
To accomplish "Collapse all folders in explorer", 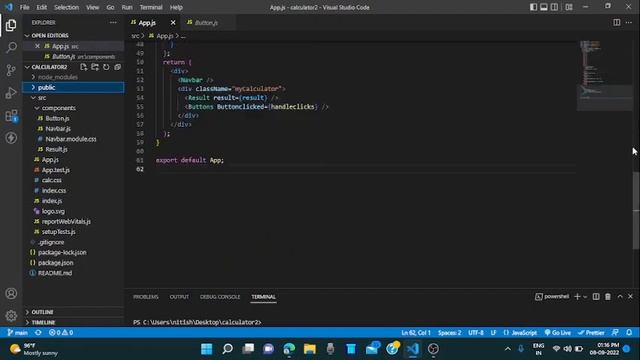I will tap(118, 67).
